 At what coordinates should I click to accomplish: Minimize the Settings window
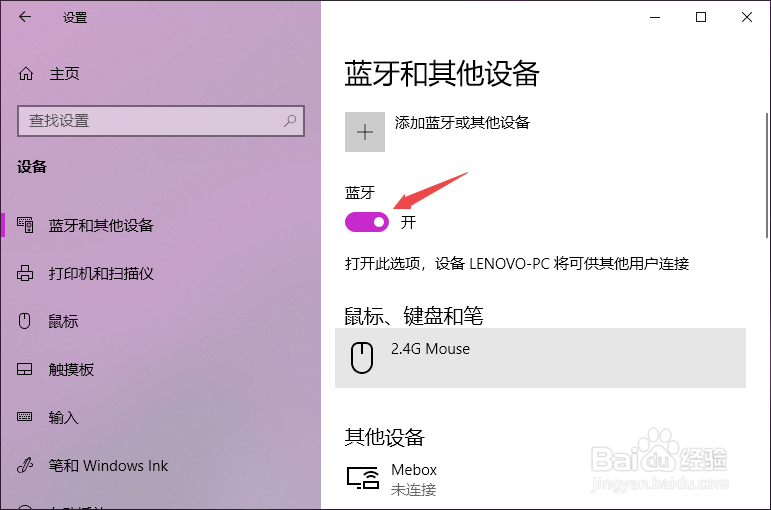pos(655,17)
